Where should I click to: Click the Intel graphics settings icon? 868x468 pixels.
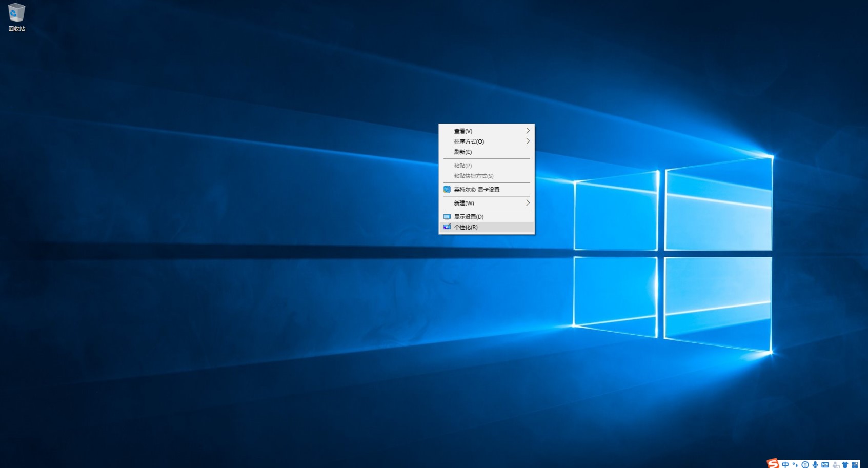447,189
